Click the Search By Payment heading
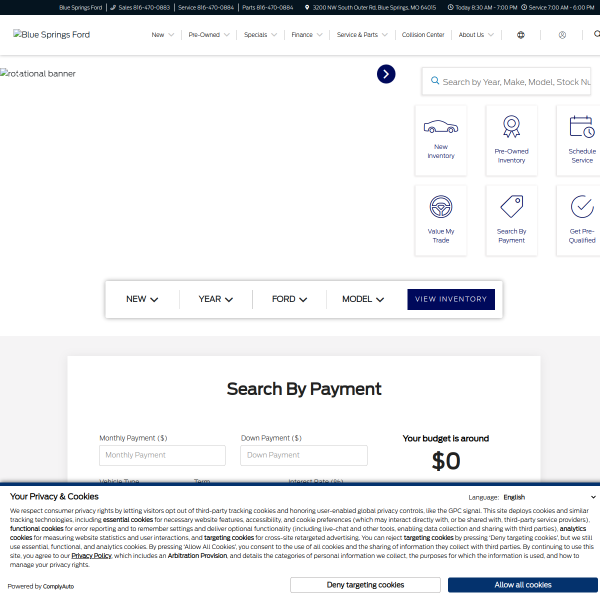 (304, 389)
